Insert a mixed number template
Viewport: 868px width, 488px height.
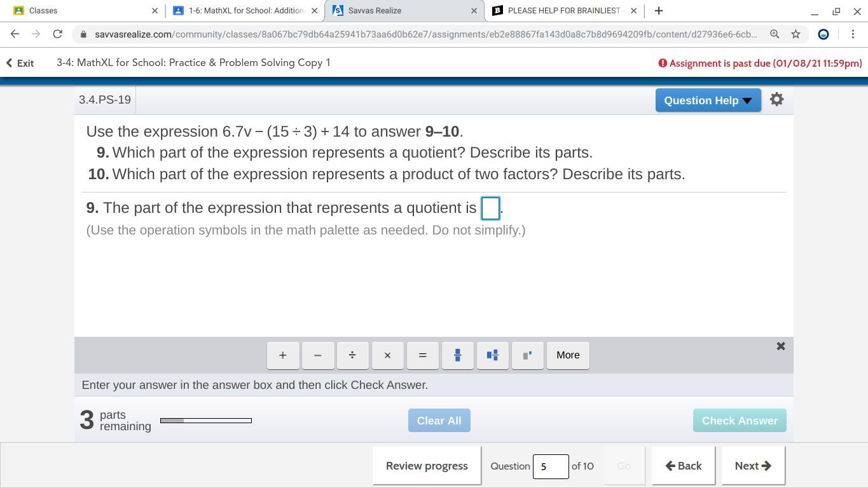(x=492, y=355)
